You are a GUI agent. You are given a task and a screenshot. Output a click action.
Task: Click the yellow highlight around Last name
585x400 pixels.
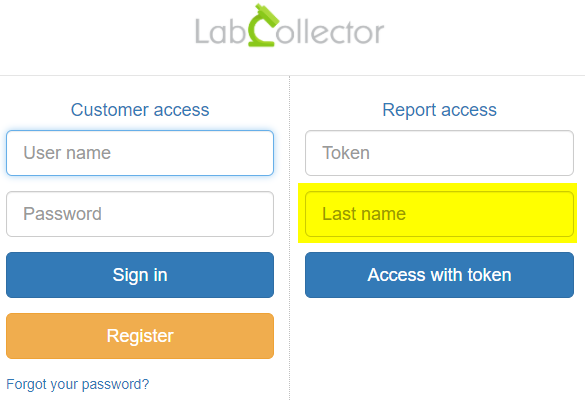coord(437,213)
